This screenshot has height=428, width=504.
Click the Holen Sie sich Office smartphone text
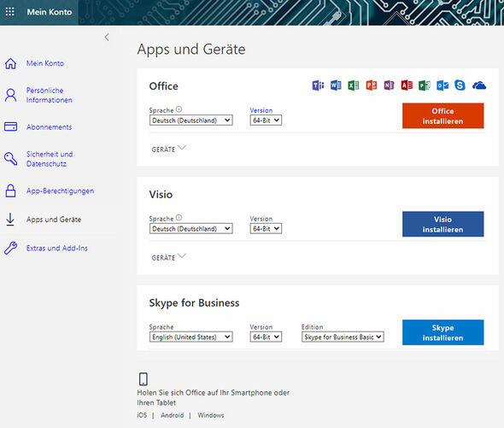[x=213, y=397]
